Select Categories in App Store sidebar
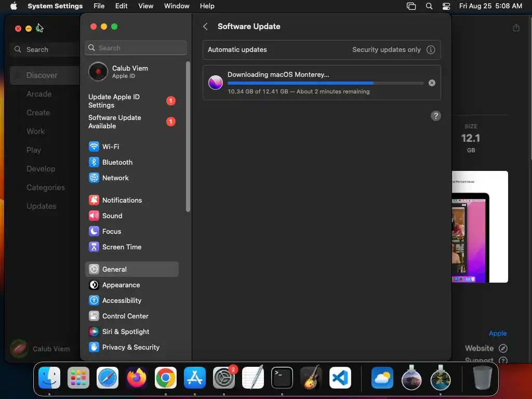This screenshot has width=532, height=399. point(46,188)
